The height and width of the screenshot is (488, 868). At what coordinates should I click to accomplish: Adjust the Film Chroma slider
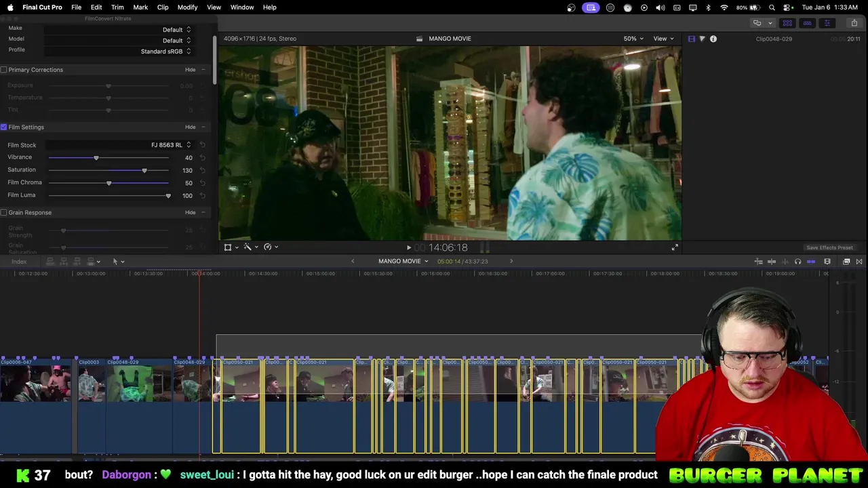(108, 183)
